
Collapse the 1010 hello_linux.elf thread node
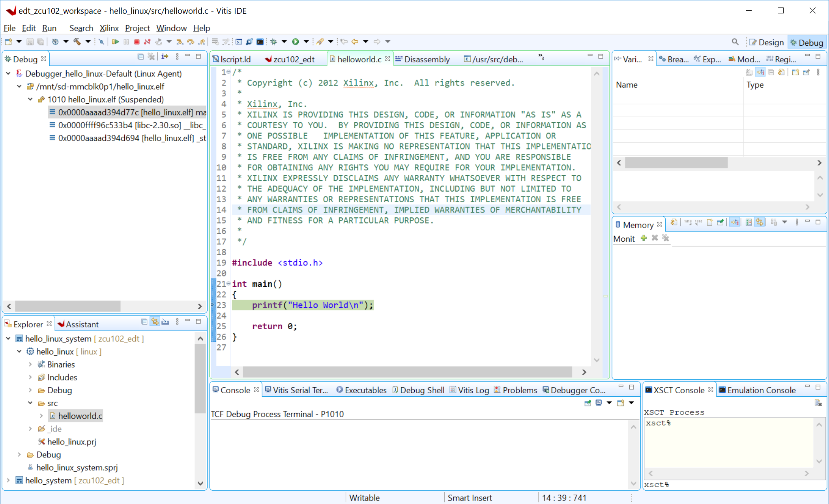pos(30,99)
